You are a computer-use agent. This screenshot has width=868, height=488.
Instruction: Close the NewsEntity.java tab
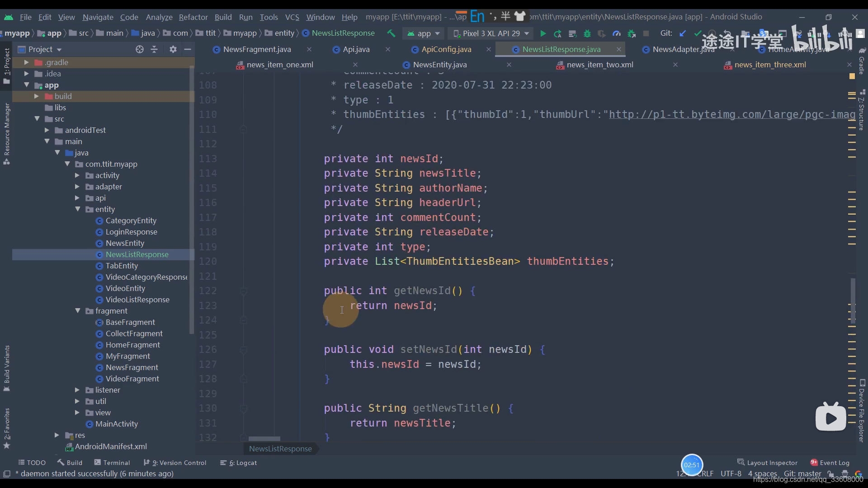509,65
